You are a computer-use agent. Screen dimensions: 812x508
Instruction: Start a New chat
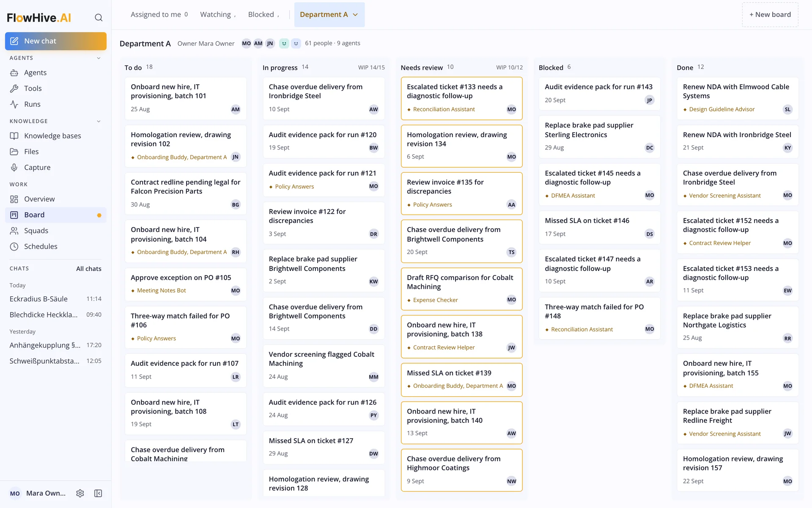[x=55, y=41]
